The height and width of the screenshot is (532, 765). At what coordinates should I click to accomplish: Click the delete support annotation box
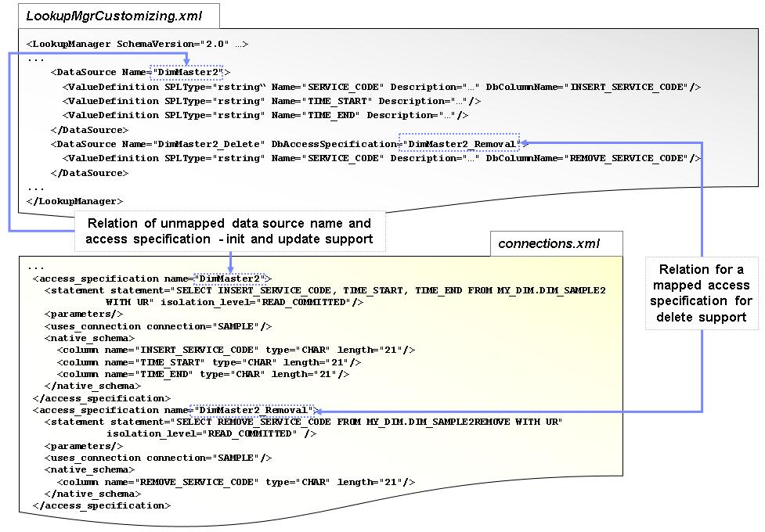(x=701, y=293)
